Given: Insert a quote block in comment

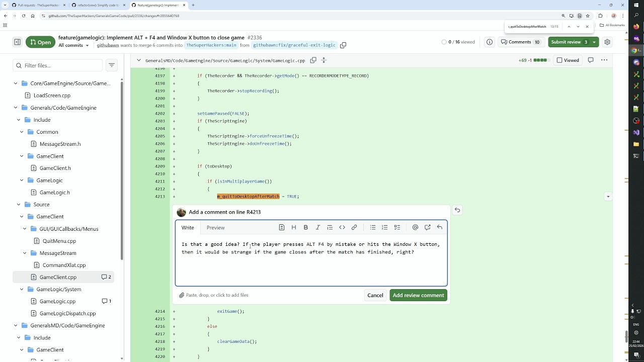Looking at the screenshot, I should coord(330,228).
